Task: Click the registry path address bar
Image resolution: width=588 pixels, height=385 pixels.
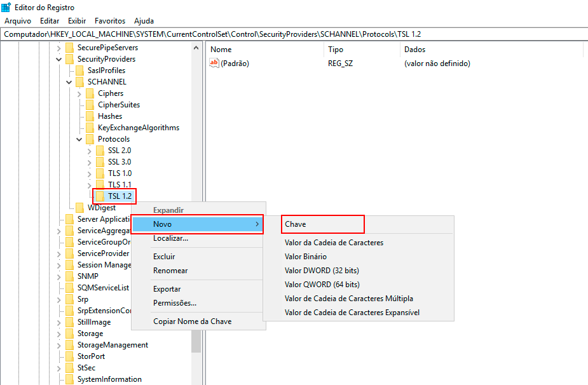Action: [294, 34]
